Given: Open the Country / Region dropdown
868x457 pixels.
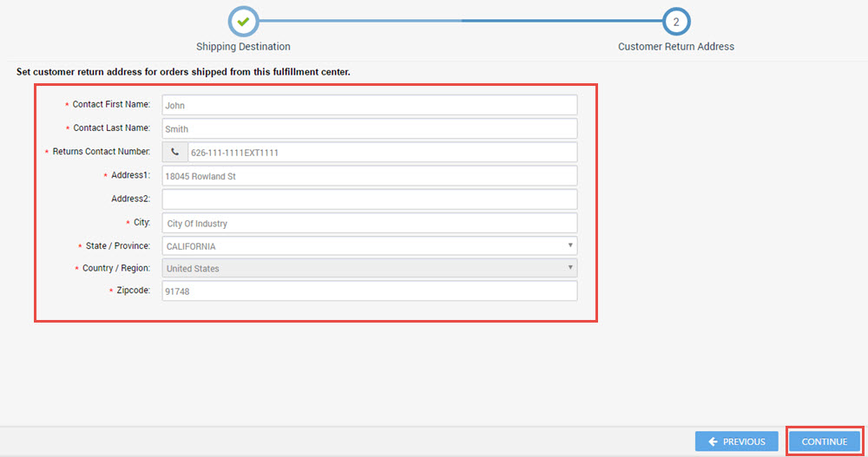Looking at the screenshot, I should (x=369, y=268).
